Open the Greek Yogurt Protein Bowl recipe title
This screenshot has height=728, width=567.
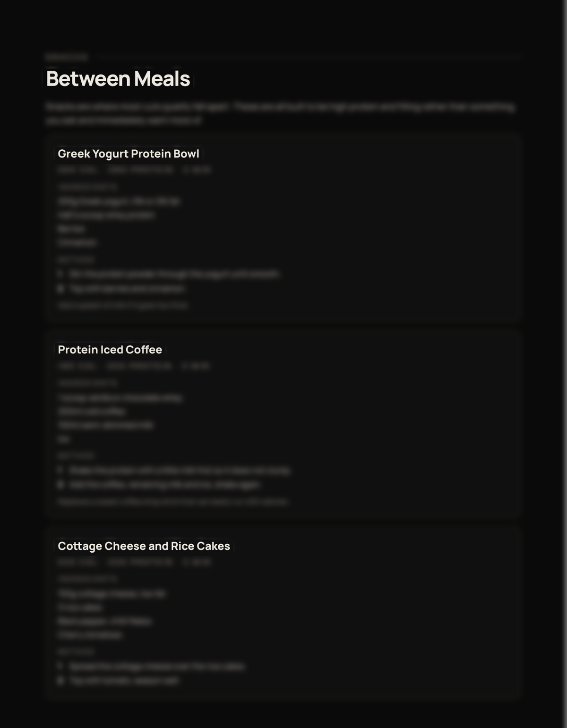(129, 154)
